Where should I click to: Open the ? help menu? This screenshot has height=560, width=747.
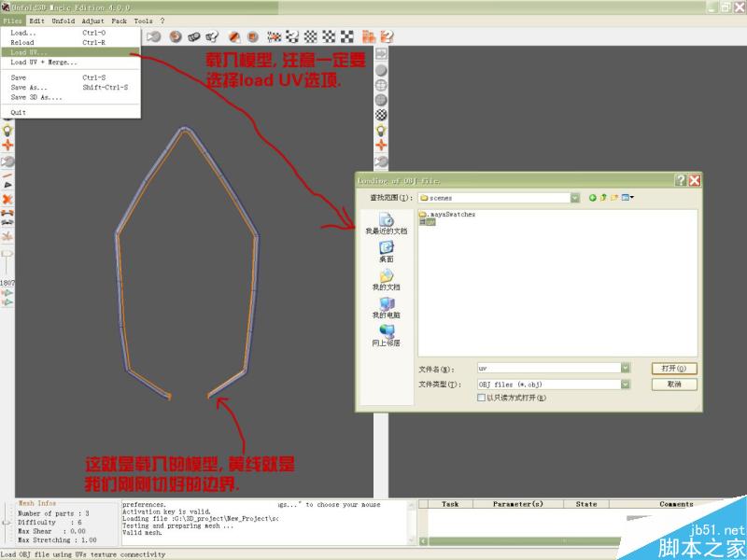click(162, 21)
